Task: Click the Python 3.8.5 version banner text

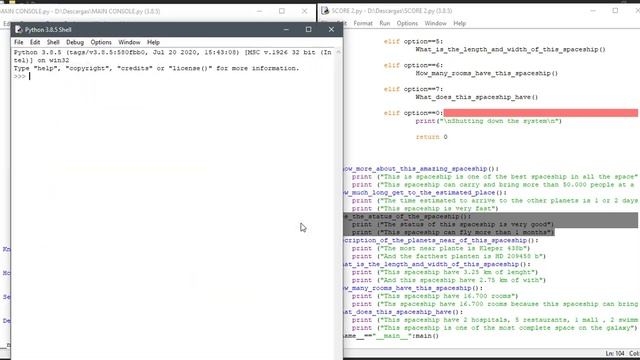Action: click(x=173, y=56)
